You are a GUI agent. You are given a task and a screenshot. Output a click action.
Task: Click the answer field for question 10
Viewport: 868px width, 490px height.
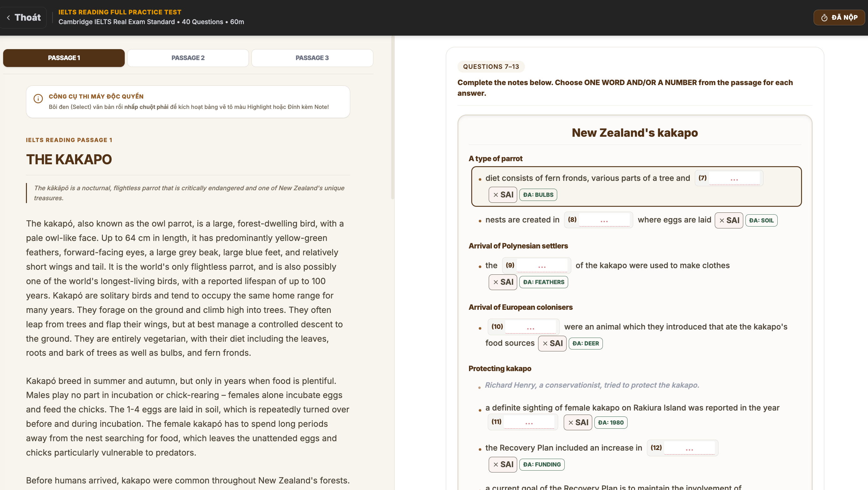click(x=531, y=327)
